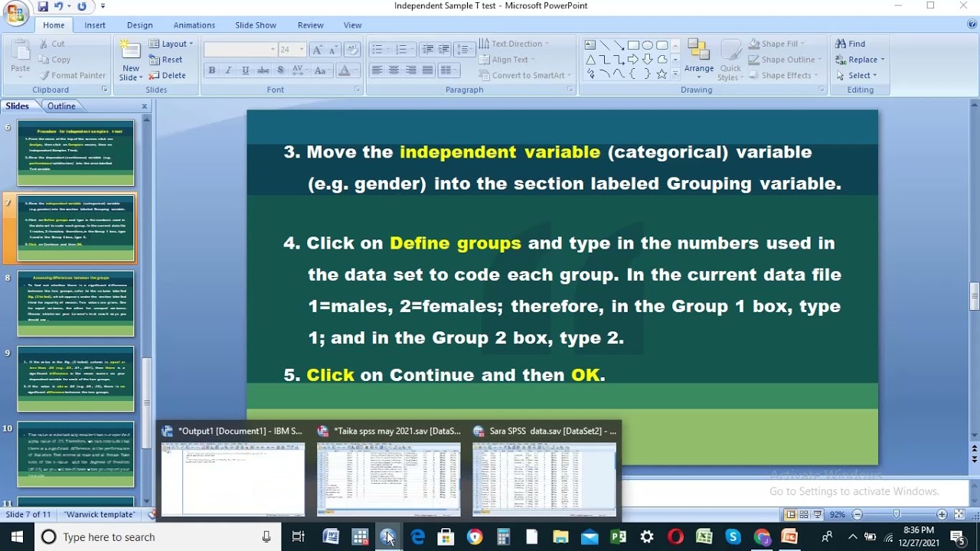Clear all formatting
This screenshot has height=551, width=980.
click(352, 50)
